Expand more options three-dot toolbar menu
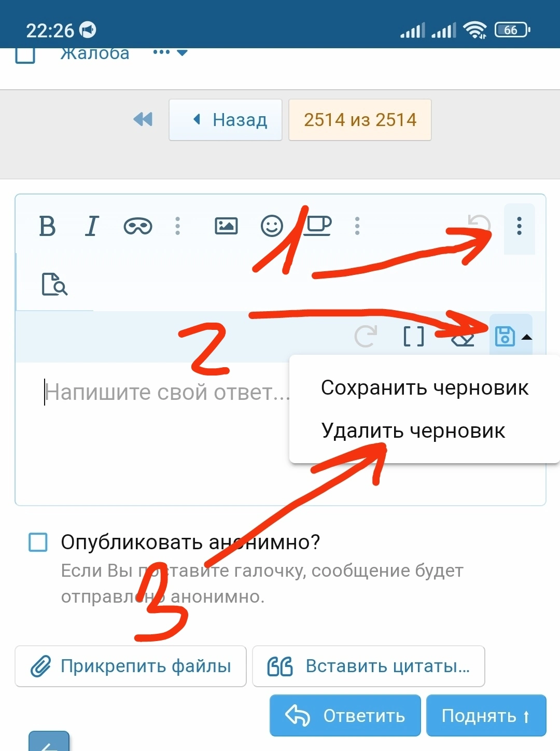Viewport: 560px width, 751px height. point(519,226)
